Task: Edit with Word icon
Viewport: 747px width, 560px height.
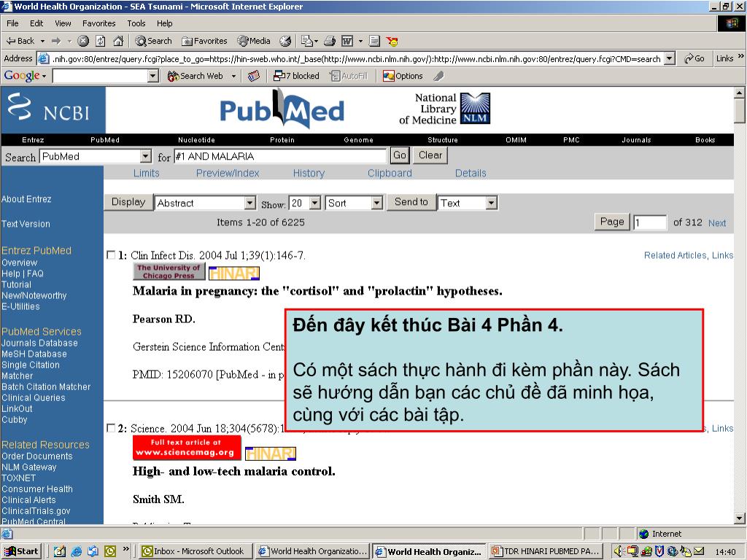Action: [x=347, y=42]
